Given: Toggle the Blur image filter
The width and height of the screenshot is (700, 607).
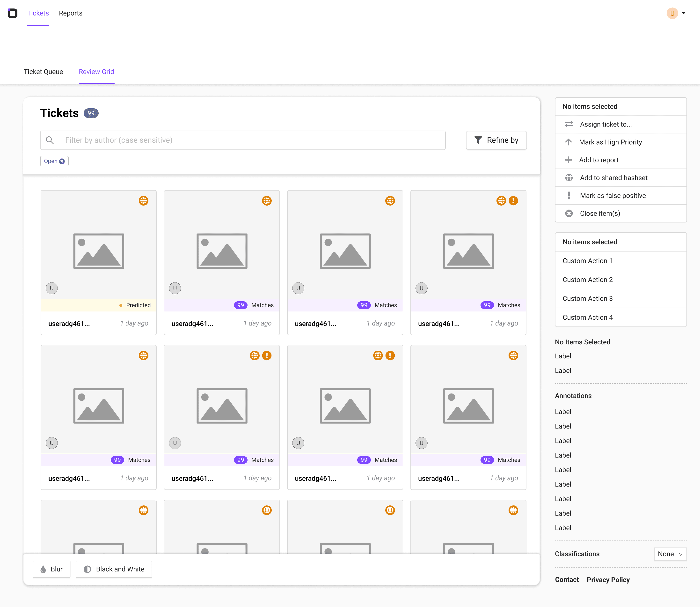Looking at the screenshot, I should point(52,569).
